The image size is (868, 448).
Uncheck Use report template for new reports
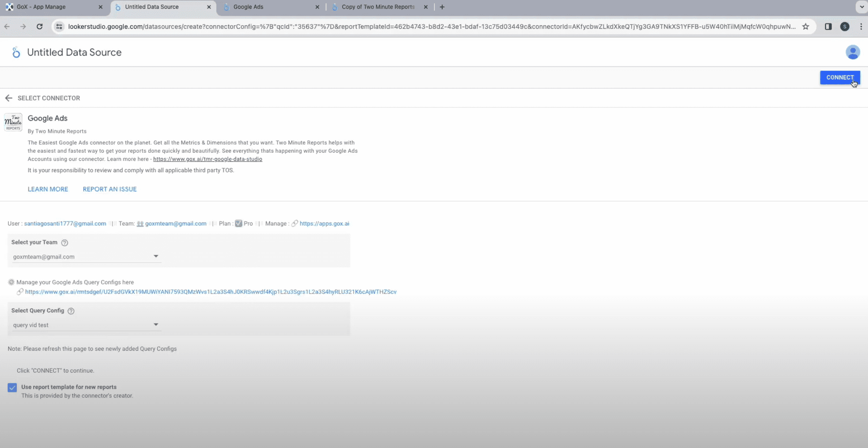(x=12, y=387)
